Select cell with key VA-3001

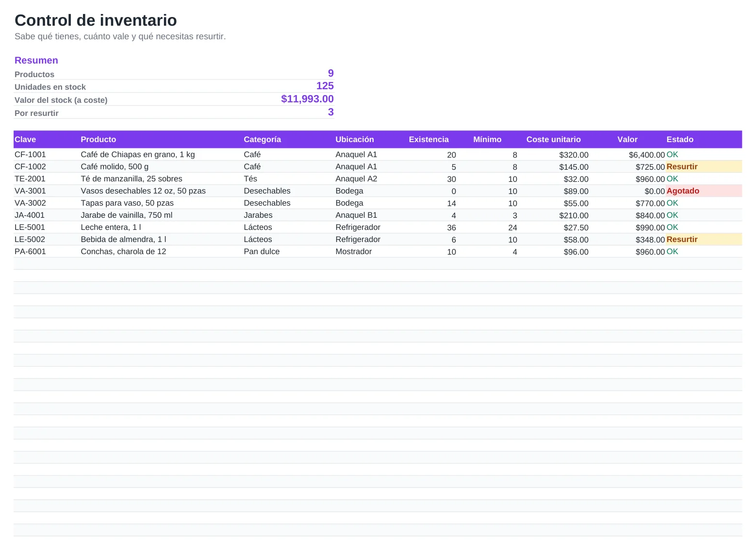(30, 191)
